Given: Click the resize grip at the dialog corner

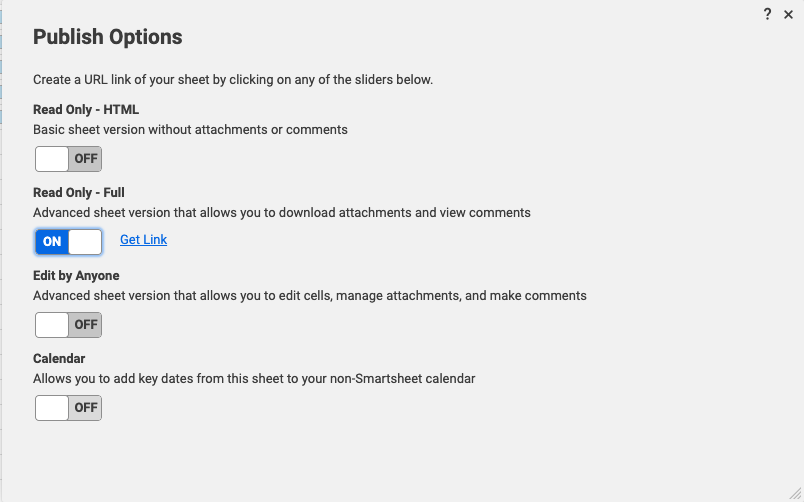Looking at the screenshot, I should pos(796,495).
